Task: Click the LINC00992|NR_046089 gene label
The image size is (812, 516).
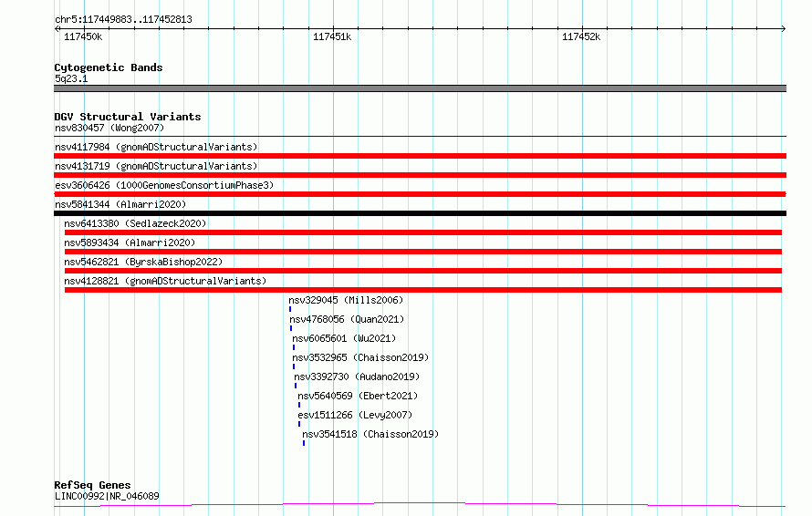Action: point(107,496)
